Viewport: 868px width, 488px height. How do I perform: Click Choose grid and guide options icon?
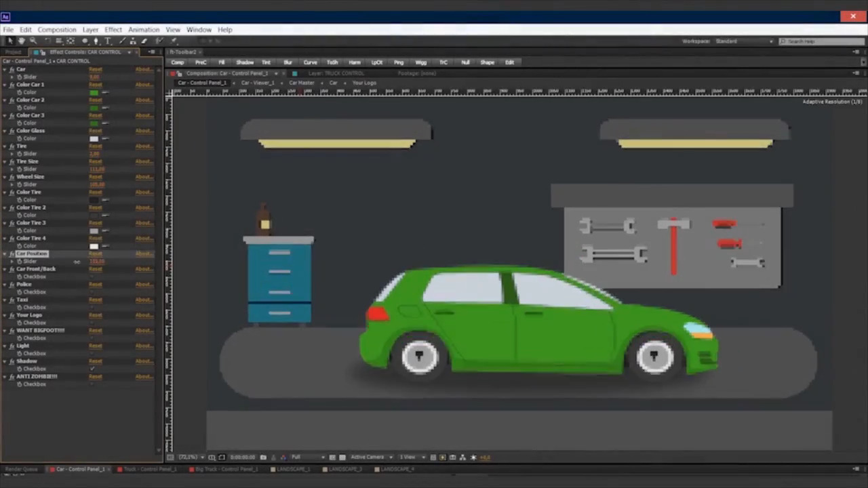[x=212, y=457]
